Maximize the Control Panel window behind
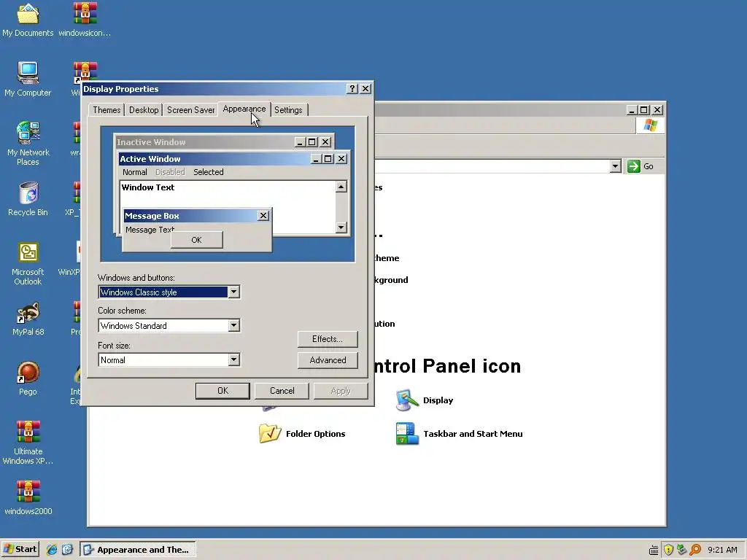Viewport: 747px width, 560px height. click(x=643, y=110)
